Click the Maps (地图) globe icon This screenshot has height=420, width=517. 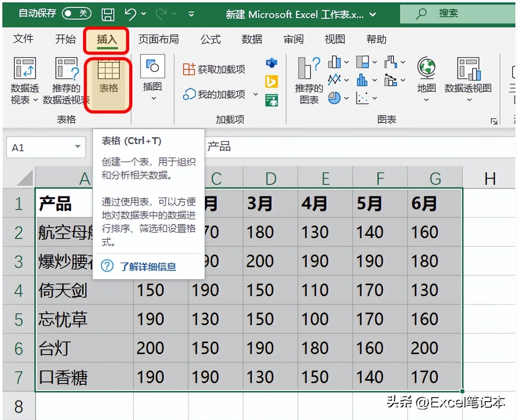coord(426,67)
